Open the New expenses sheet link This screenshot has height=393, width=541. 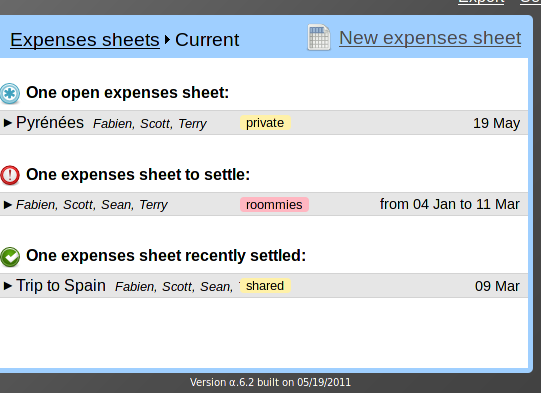[x=430, y=38]
